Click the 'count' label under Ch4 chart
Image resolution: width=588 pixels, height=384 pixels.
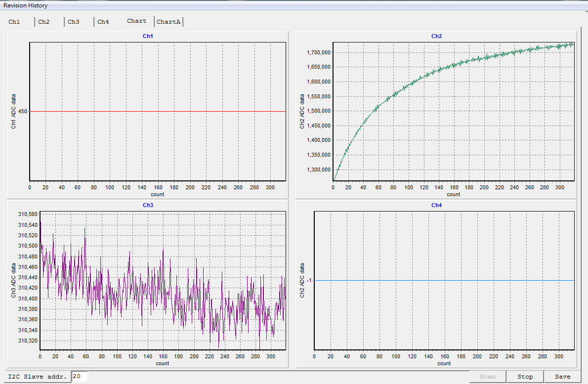click(444, 363)
